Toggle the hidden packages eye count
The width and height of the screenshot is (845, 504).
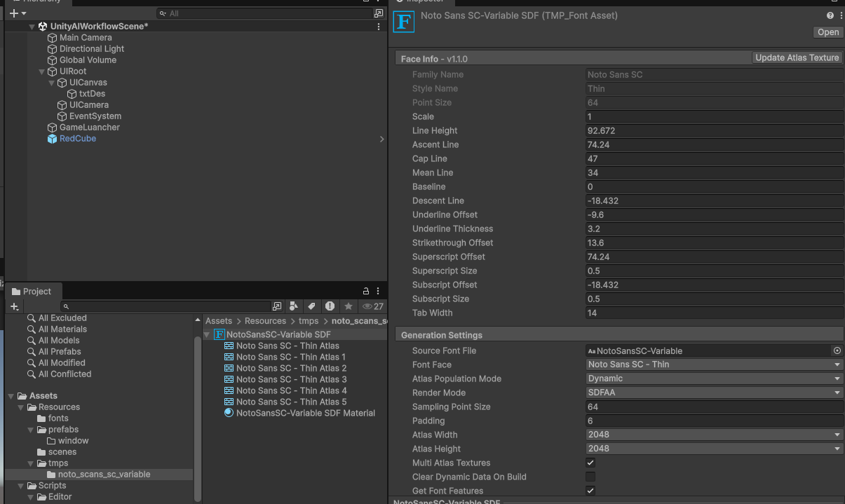coord(372,306)
